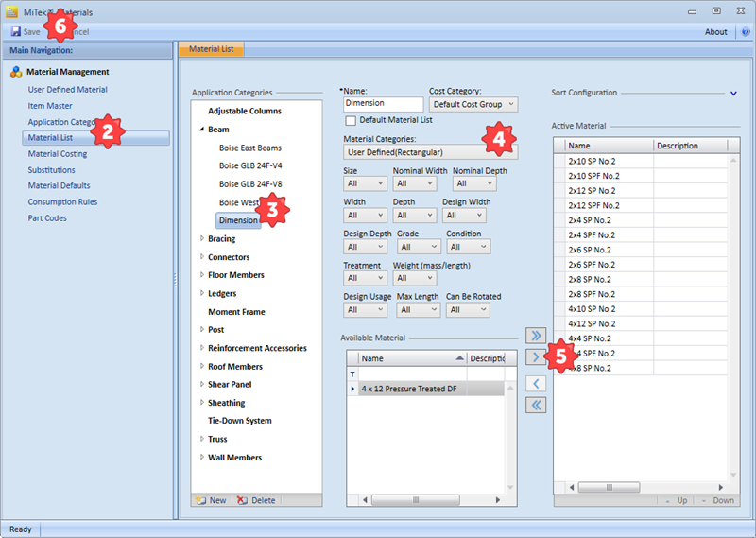The image size is (756, 538).
Task: Expand the Wall Members node
Action: point(202,457)
